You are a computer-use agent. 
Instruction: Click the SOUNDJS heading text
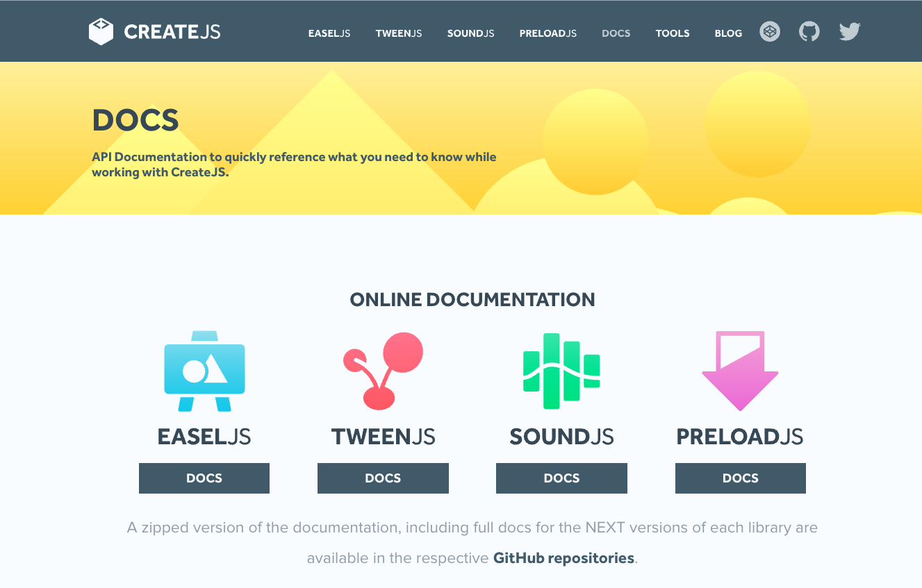pos(561,437)
